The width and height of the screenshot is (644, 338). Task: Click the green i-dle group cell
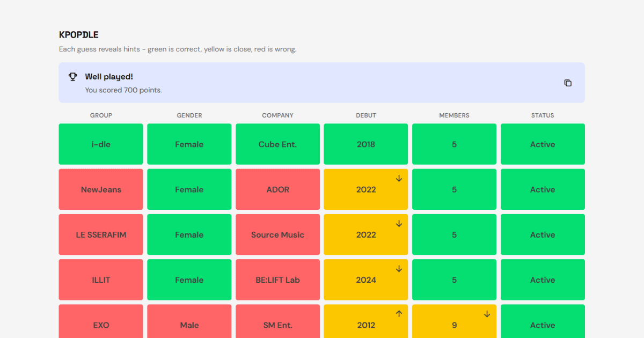pyautogui.click(x=101, y=144)
